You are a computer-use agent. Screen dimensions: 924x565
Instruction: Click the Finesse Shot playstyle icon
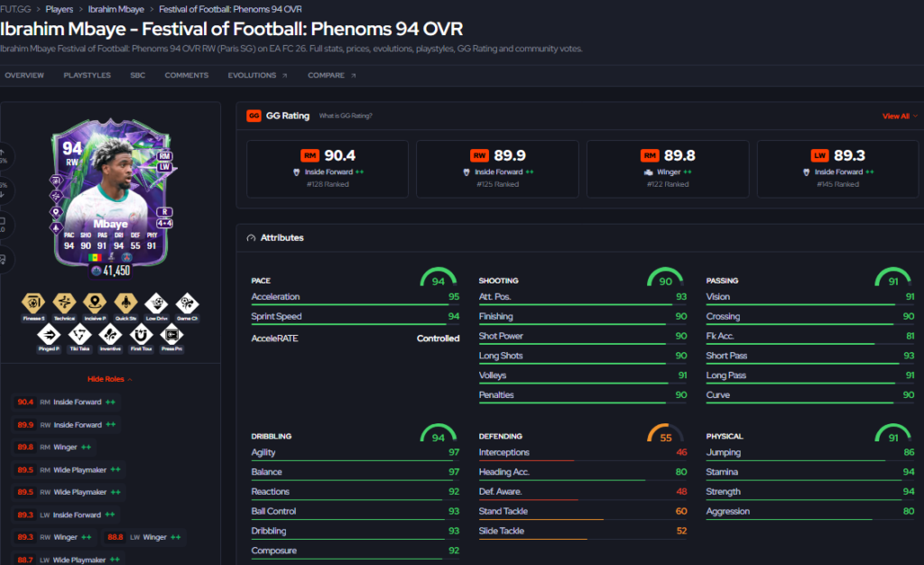pos(33,303)
